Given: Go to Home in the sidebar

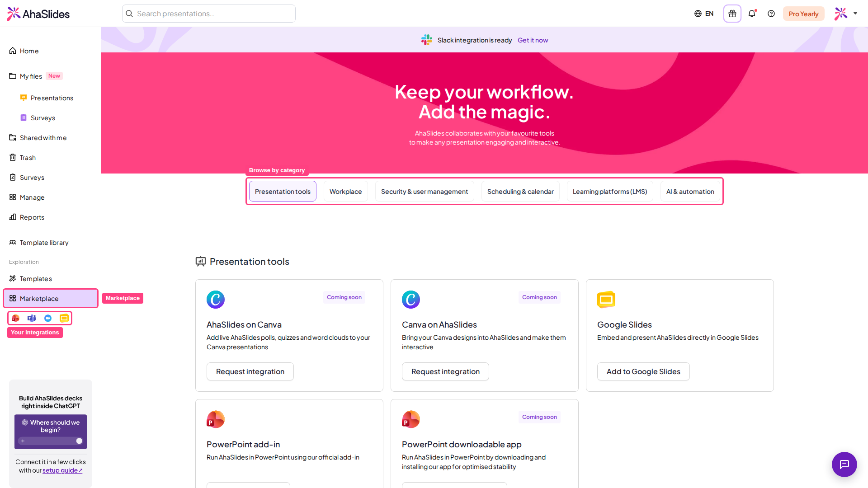Looking at the screenshot, I should tap(51, 51).
